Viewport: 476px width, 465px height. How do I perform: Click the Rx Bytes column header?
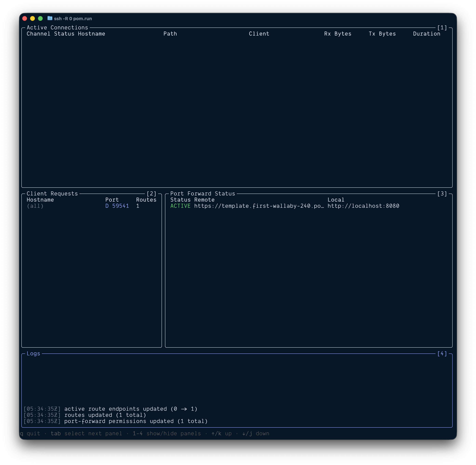tap(338, 34)
